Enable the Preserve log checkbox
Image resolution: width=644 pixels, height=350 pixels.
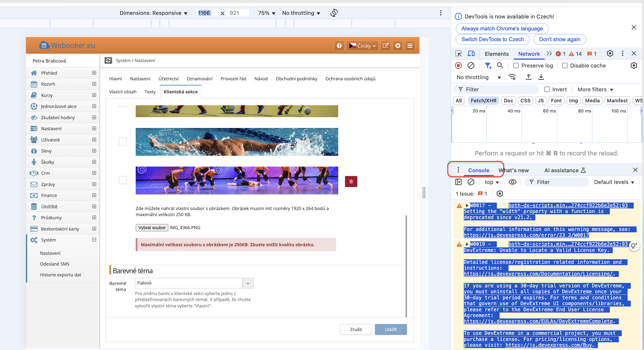coord(516,65)
